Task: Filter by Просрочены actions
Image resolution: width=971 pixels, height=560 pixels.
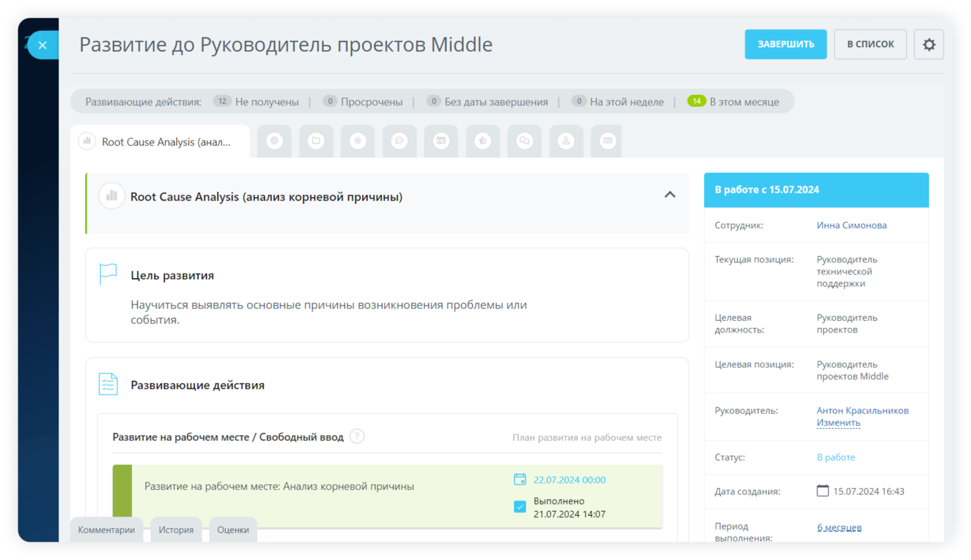Action: [362, 102]
